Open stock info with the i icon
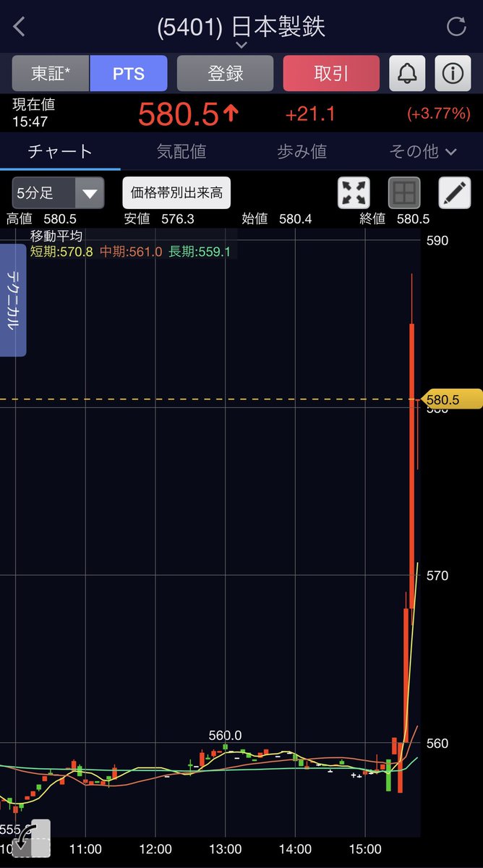This screenshot has height=868, width=483. click(x=453, y=73)
